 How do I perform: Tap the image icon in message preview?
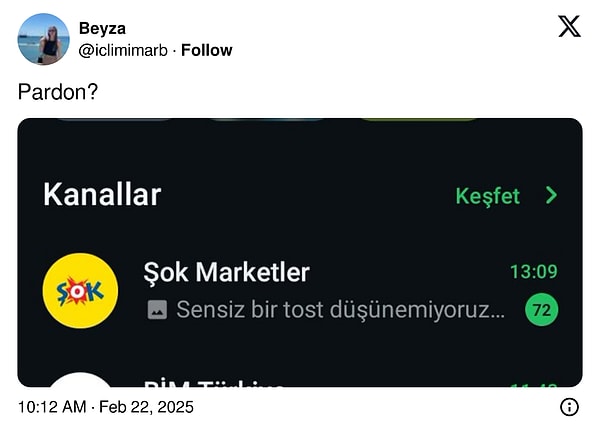[x=157, y=310]
